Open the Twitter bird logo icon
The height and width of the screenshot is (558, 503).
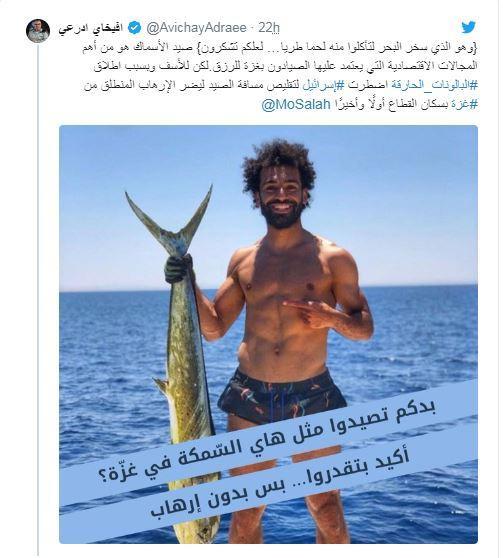[468, 27]
